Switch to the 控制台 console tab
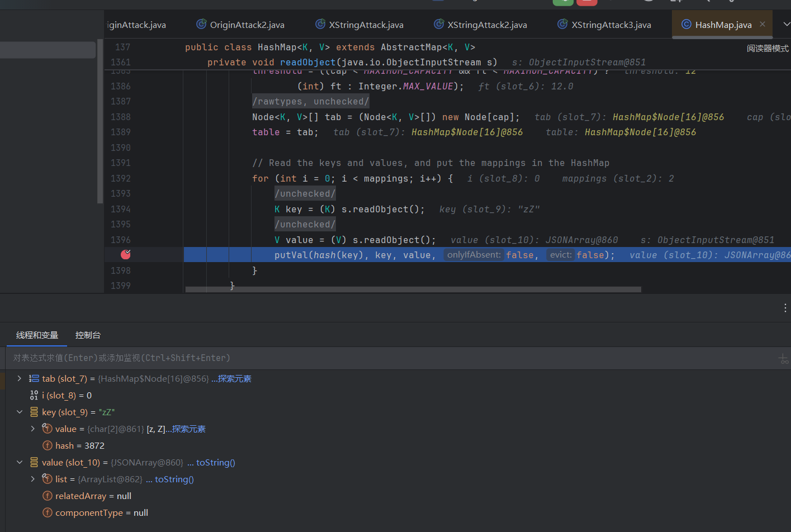The height and width of the screenshot is (532, 791). coord(88,335)
